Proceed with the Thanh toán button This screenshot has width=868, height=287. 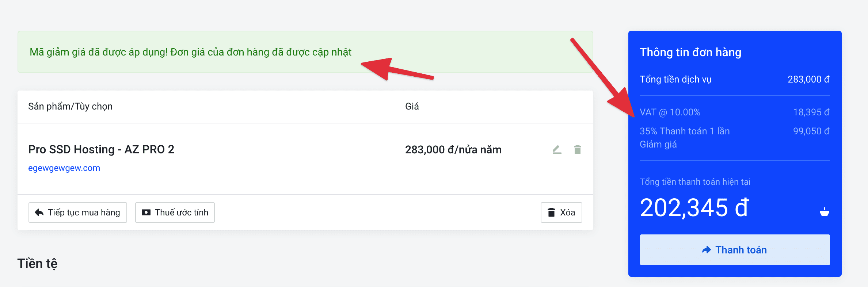coord(735,250)
